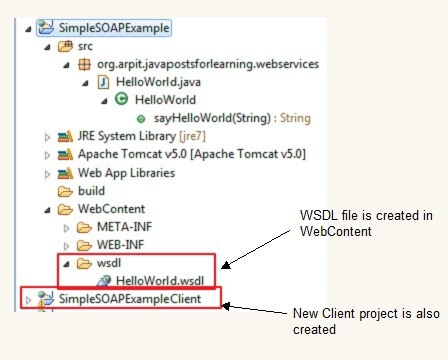Click the JRE System Library icon
The image size is (448, 360).
coord(65,136)
